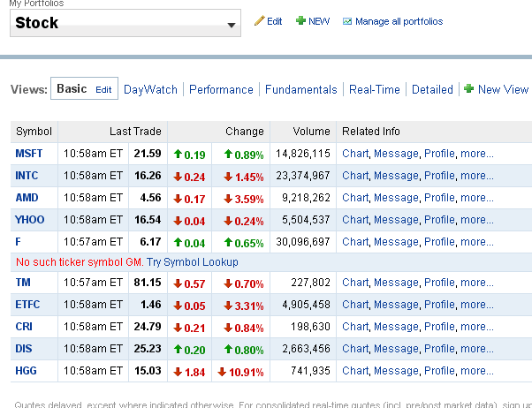This screenshot has width=532, height=408.
Task: Click the Manage all portfolios icon
Action: tap(347, 21)
